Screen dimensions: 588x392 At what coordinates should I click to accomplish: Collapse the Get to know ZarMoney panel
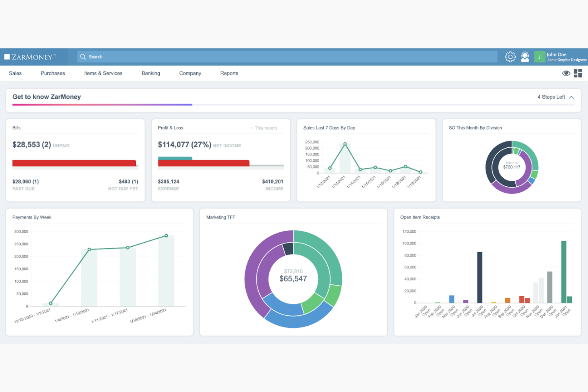click(x=571, y=97)
